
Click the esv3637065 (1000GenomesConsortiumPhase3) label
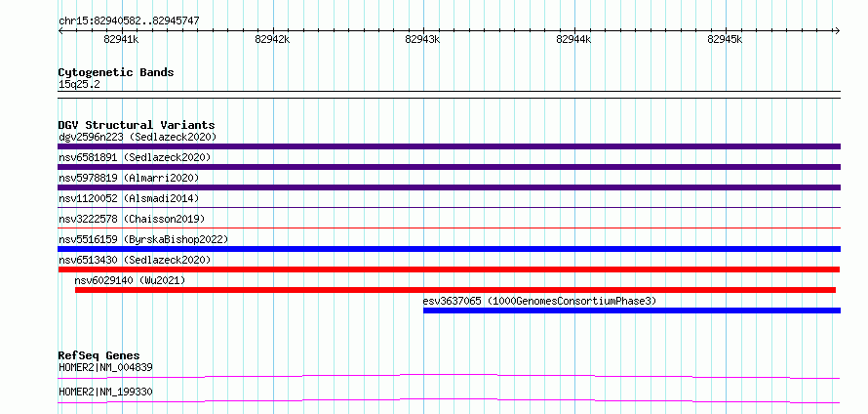(539, 301)
